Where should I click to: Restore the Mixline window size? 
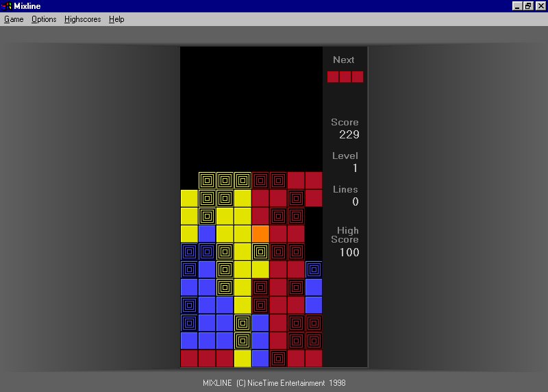pos(528,6)
